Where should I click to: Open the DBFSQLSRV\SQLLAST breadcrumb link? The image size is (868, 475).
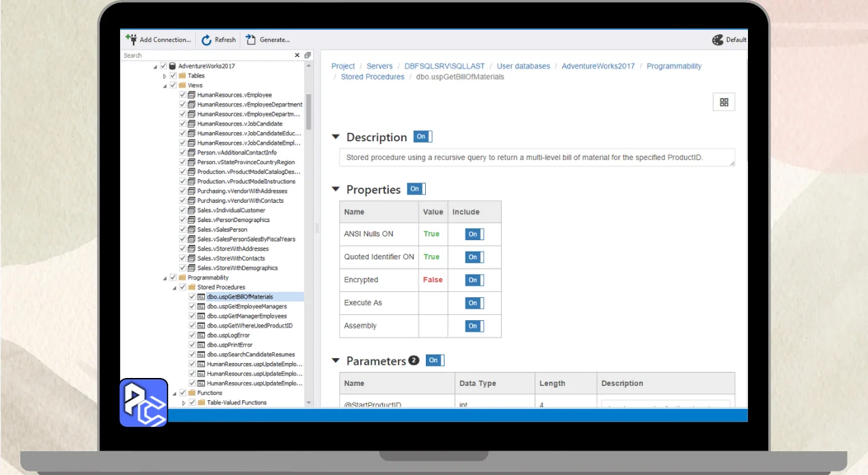coord(445,66)
